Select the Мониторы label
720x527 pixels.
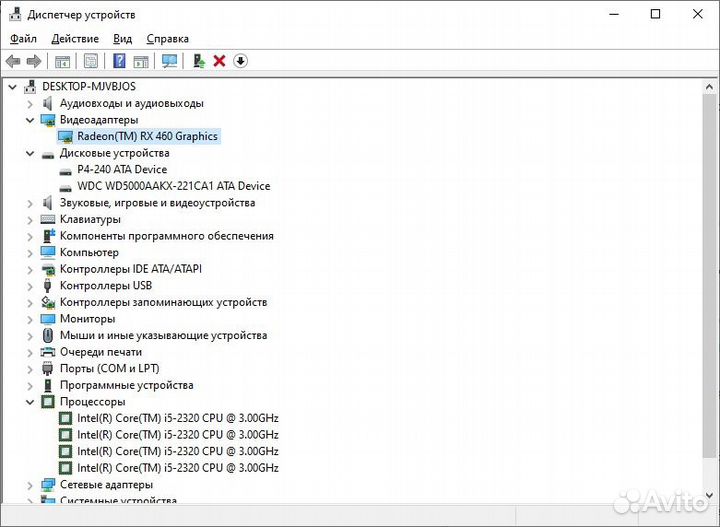(x=88, y=319)
